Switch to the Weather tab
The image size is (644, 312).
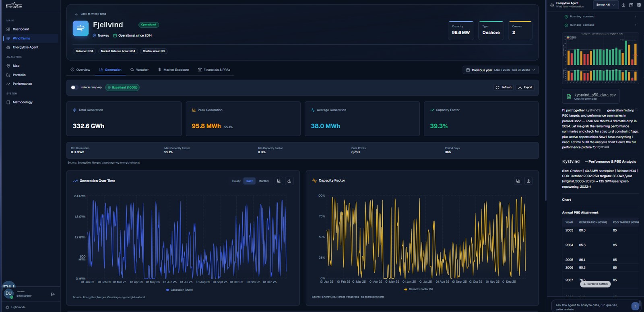[x=139, y=70]
